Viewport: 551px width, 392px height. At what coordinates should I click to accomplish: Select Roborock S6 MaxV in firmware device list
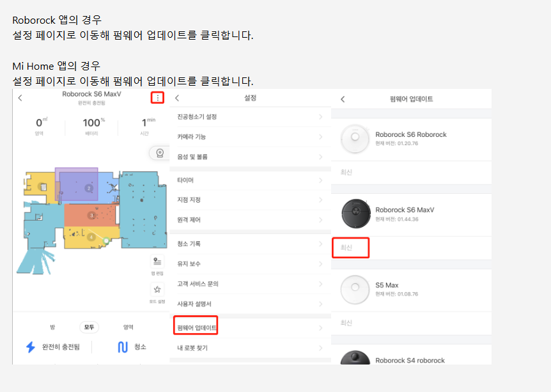405,210
